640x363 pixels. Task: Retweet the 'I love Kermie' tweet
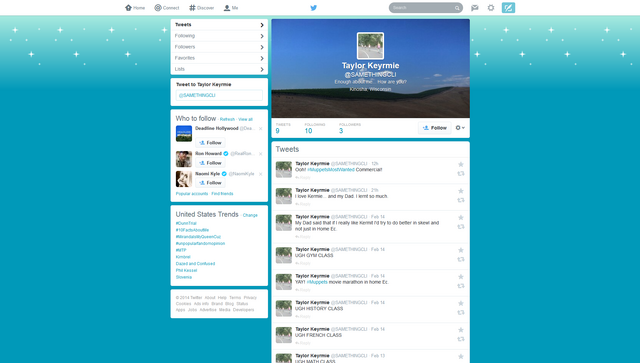[x=461, y=200]
